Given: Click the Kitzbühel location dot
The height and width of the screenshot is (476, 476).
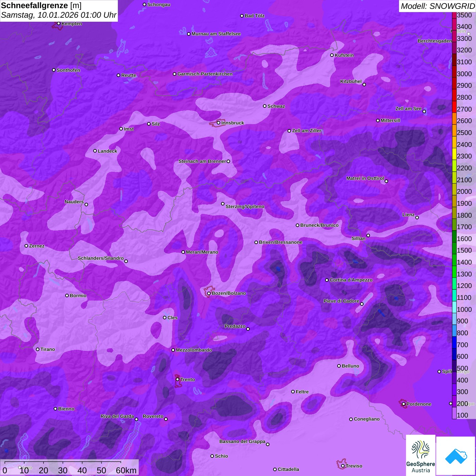Looking at the screenshot, I should (364, 85).
